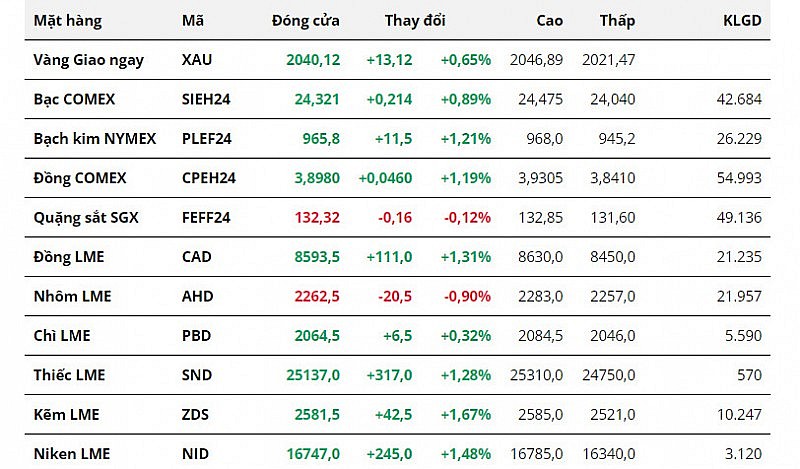Select the FEFF24 ticker code
800x469 pixels.
[x=207, y=217]
